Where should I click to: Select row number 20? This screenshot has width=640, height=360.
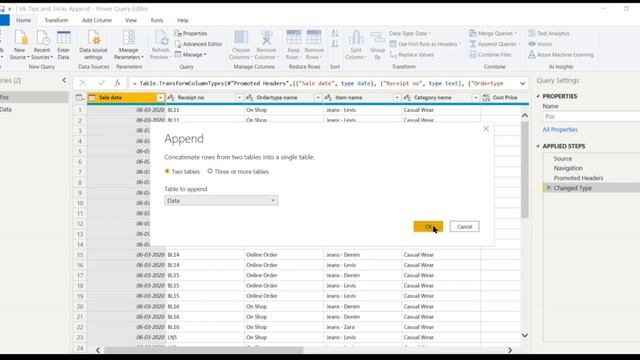(x=80, y=307)
